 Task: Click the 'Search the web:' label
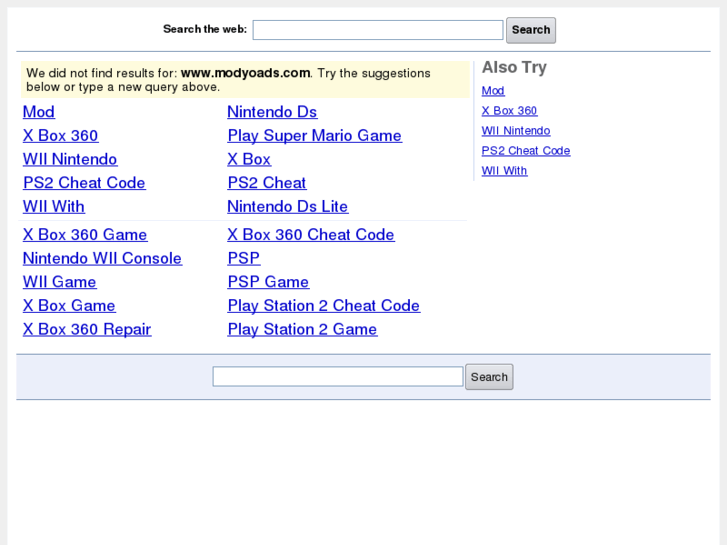coord(205,29)
